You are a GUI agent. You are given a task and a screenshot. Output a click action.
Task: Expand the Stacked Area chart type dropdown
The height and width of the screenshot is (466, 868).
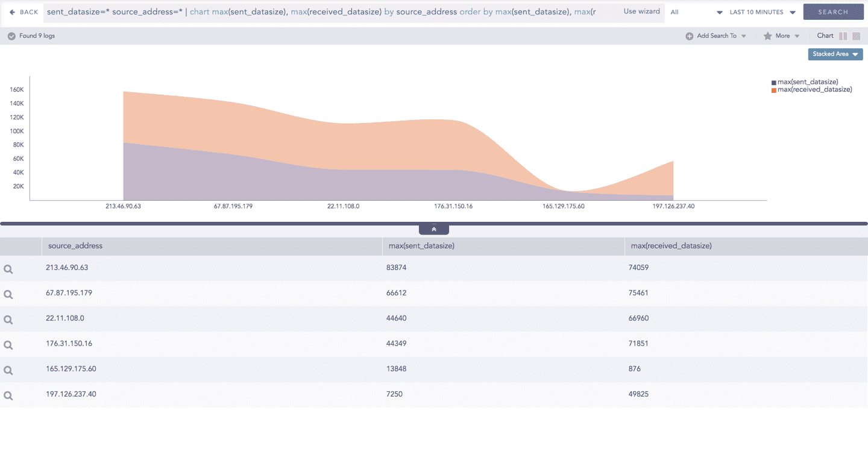[835, 54]
